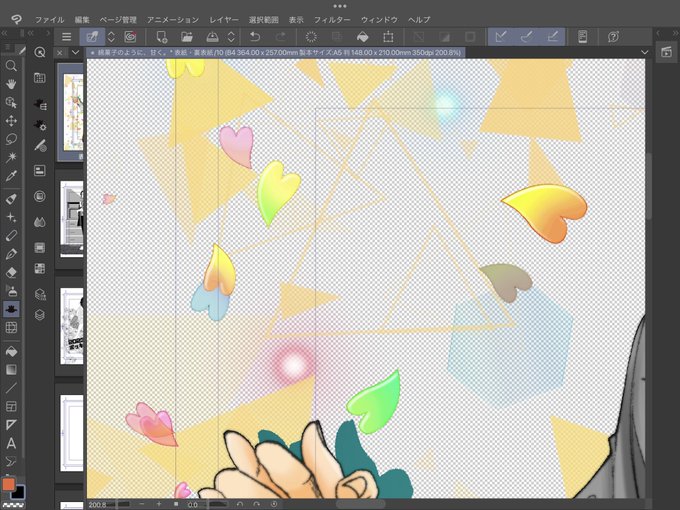The image size is (680, 510).
Task: Select the Zoom magnifier tool
Action: [11, 66]
